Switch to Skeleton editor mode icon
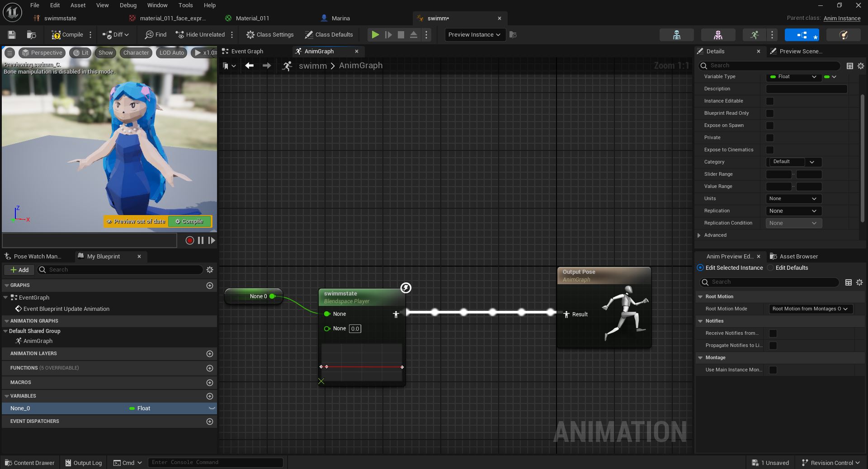 677,35
